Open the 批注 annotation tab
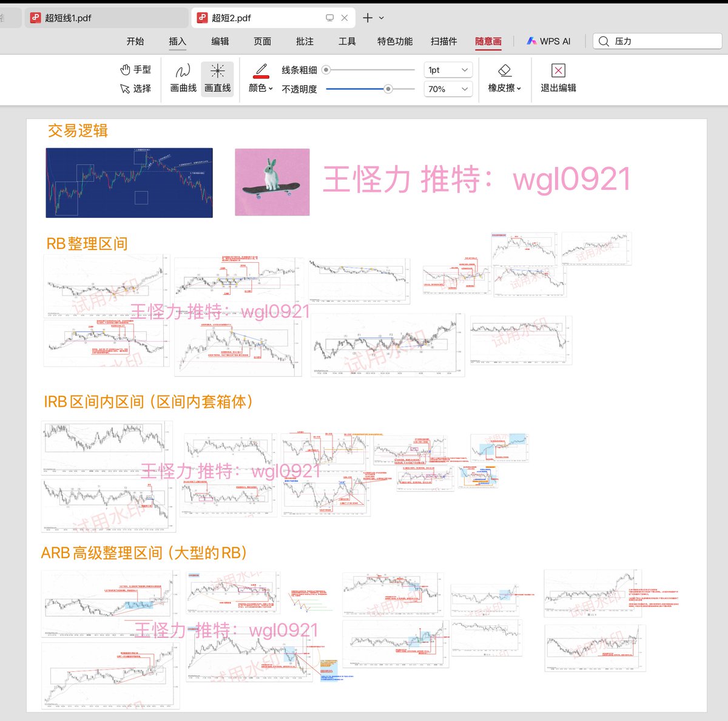 305,41
